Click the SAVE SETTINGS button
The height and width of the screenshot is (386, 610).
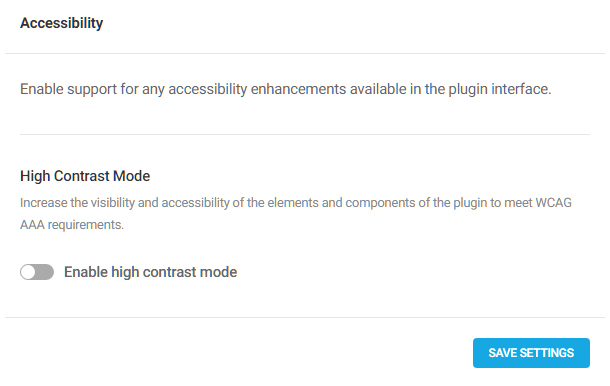point(531,353)
